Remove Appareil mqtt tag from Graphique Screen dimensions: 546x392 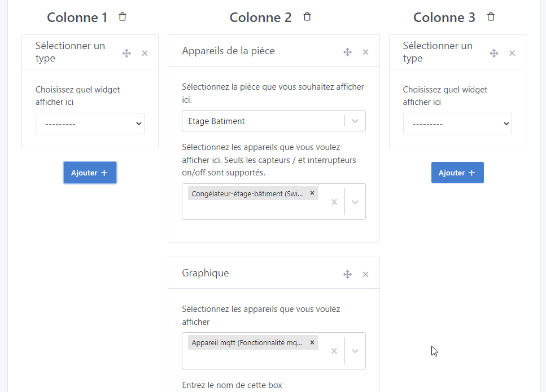click(312, 342)
